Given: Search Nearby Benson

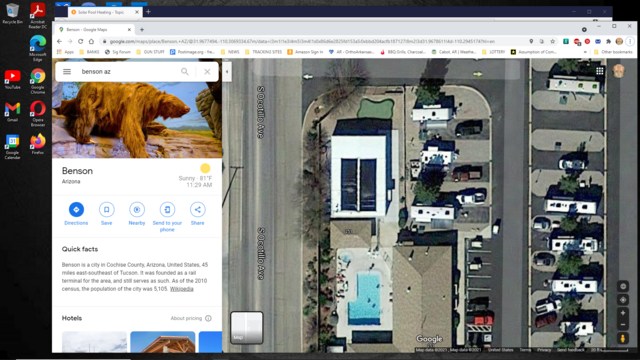Looking at the screenshot, I should point(137,214).
